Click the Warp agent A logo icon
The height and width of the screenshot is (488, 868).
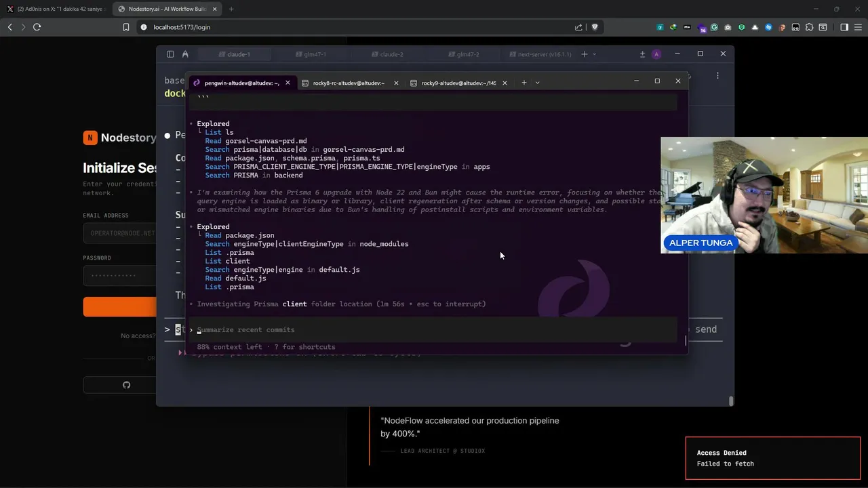[185, 54]
